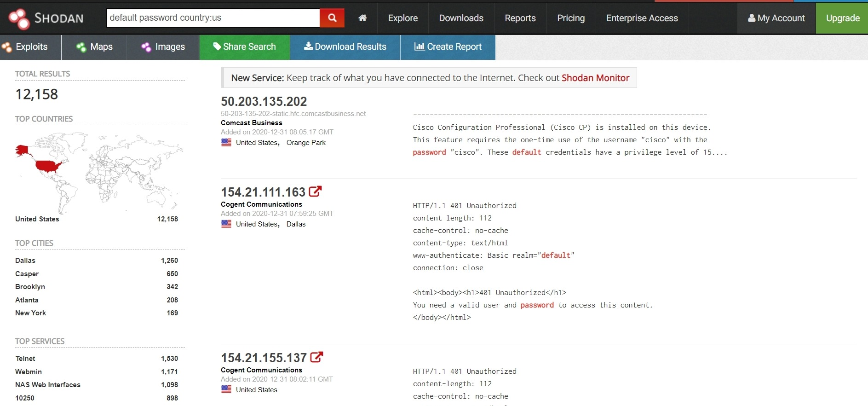The width and height of the screenshot is (868, 406).
Task: Open result IP 50.203.135.202
Action: click(x=264, y=101)
